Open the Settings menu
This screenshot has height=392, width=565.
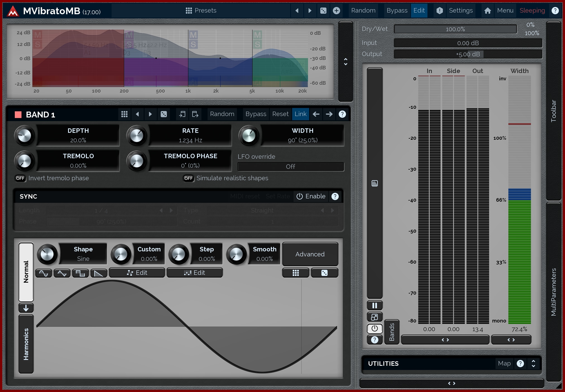pyautogui.click(x=461, y=11)
